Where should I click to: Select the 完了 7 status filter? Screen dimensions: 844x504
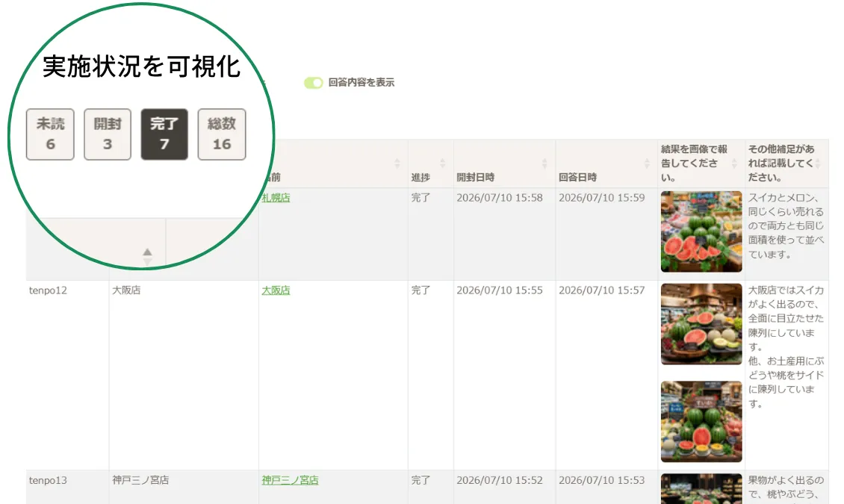pyautogui.click(x=164, y=134)
